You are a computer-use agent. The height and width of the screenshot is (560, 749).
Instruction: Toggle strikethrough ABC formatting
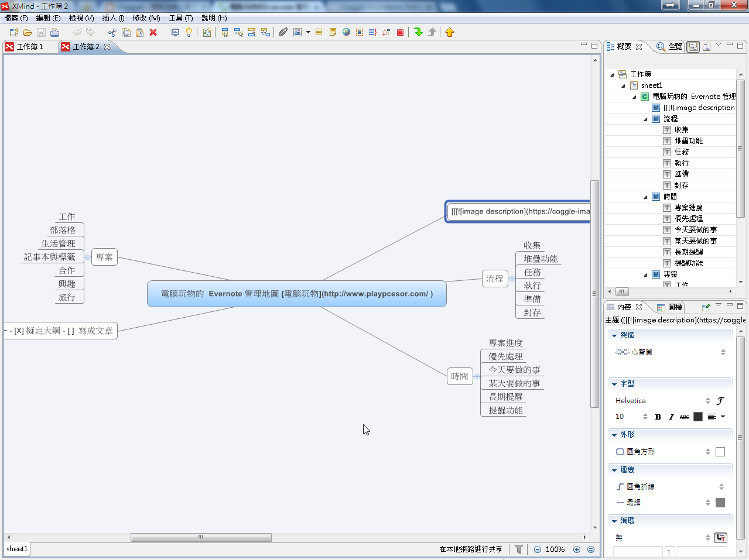pyautogui.click(x=685, y=417)
